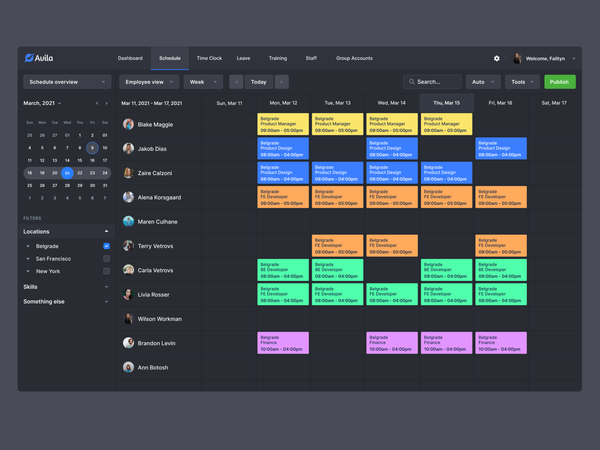Viewport: 600px width, 450px height.
Task: Focus the Search input field
Action: coord(432,82)
